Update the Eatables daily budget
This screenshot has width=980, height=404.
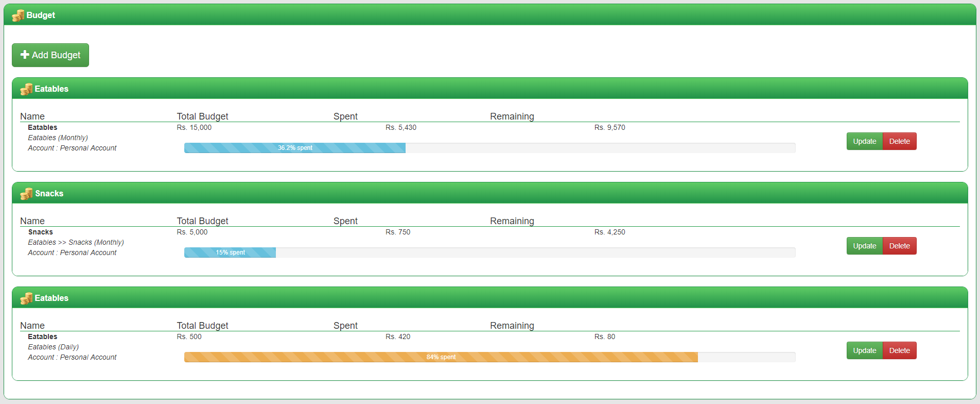point(864,350)
